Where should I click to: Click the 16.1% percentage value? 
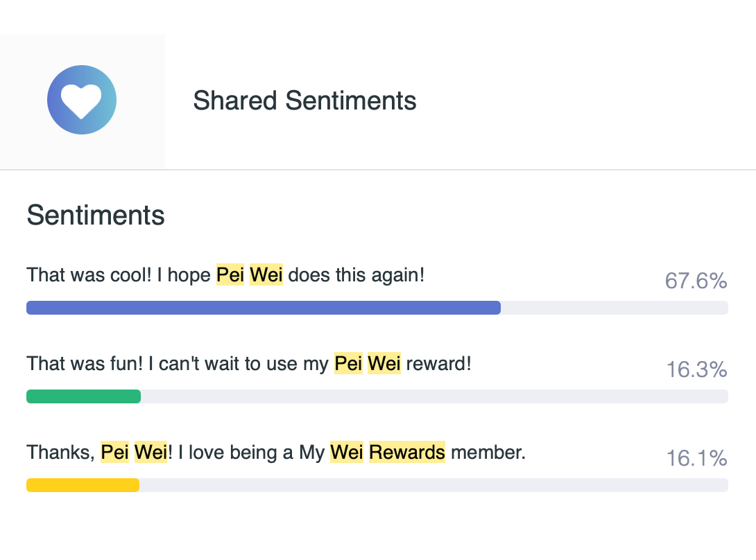coord(696,458)
